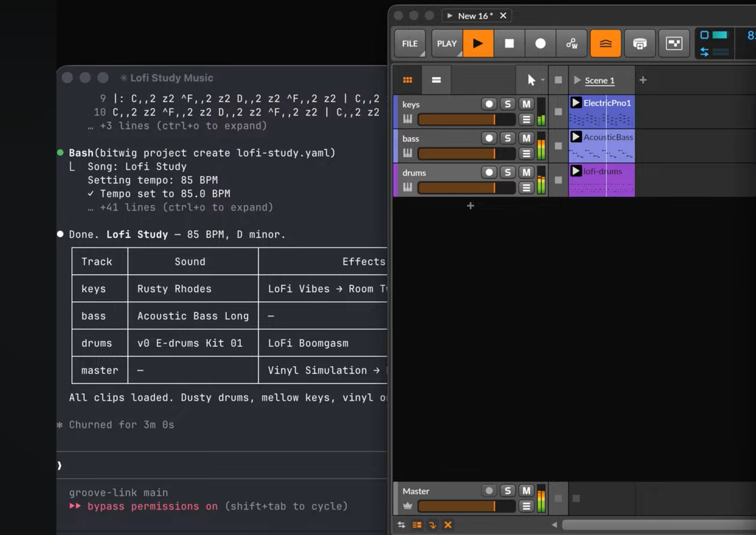Click the Scene 1 label in the launcher
Screen dimensions: 756x535
point(599,80)
